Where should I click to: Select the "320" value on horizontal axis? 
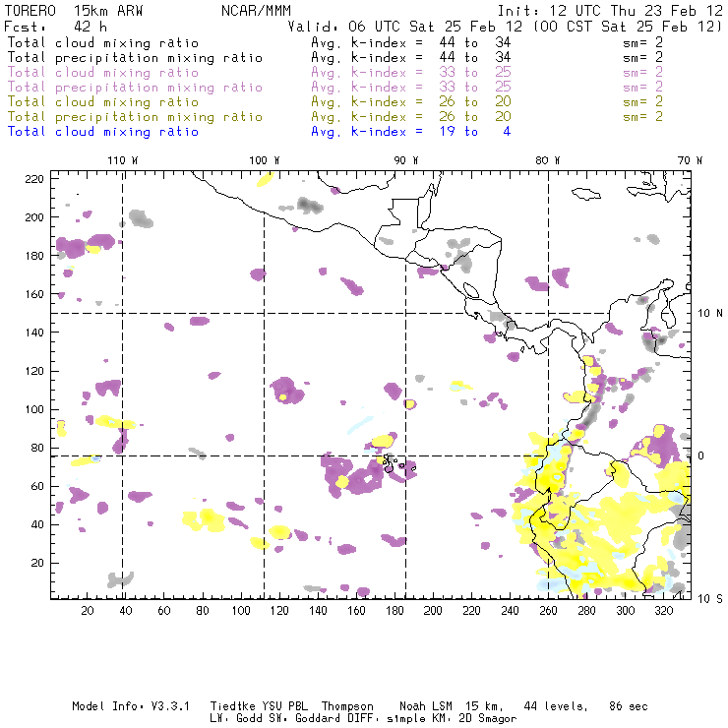click(663, 611)
